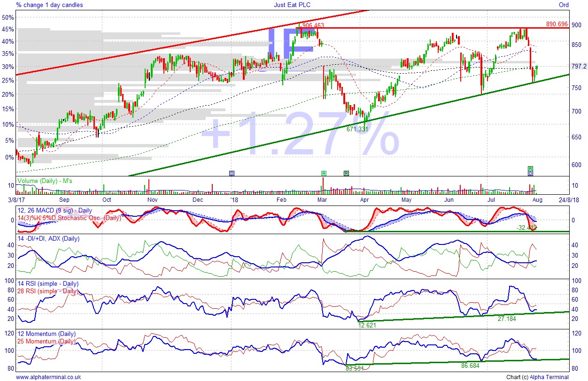The height and width of the screenshot is (381, 588).
Task: Click the Chart (c) Alpha Terminal credit
Action: [537, 377]
